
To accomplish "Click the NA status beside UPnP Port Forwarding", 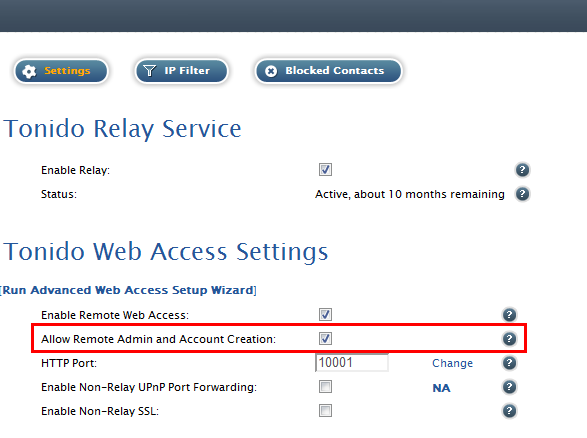I will pyautogui.click(x=441, y=388).
